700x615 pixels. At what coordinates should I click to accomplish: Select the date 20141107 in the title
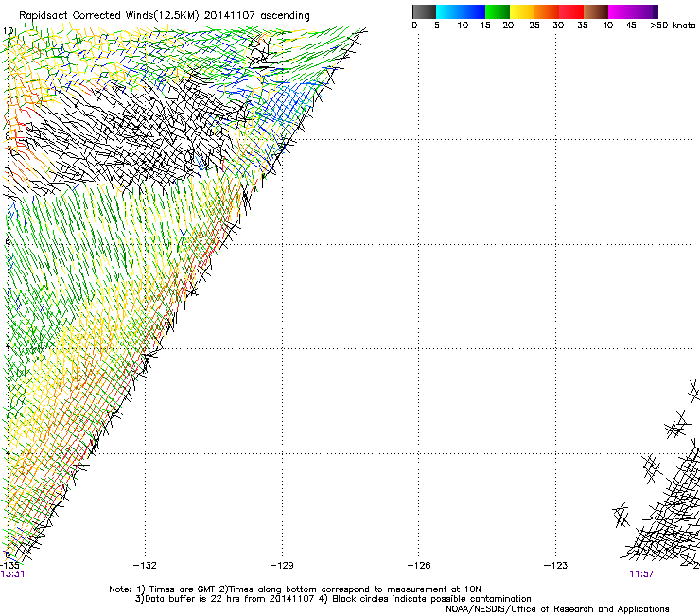coord(230,15)
